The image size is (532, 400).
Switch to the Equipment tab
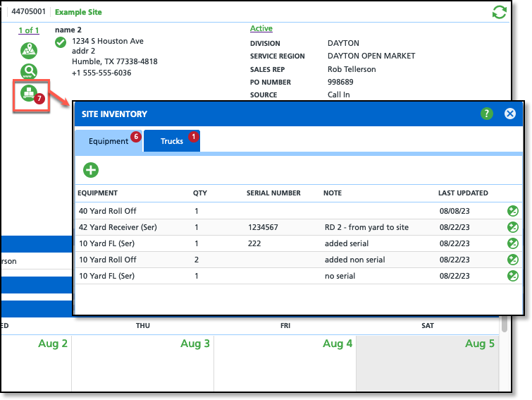109,141
